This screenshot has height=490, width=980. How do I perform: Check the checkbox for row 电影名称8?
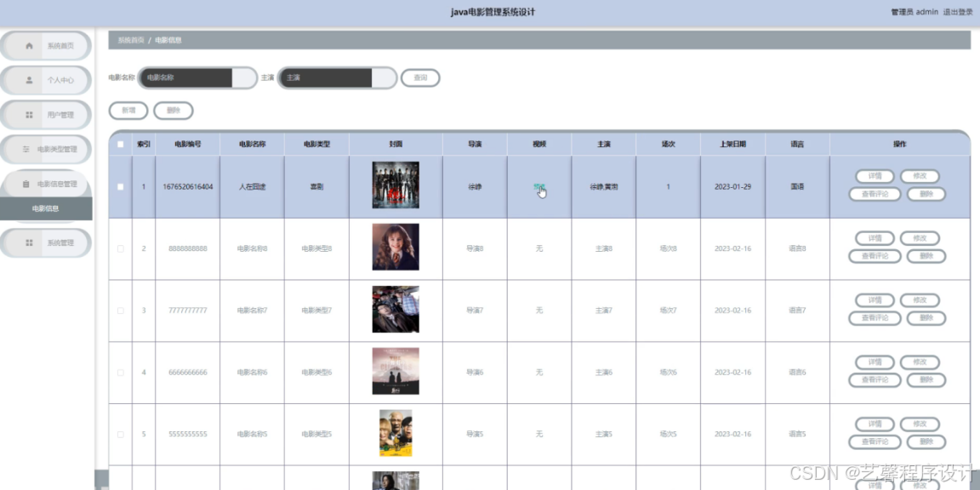[121, 248]
